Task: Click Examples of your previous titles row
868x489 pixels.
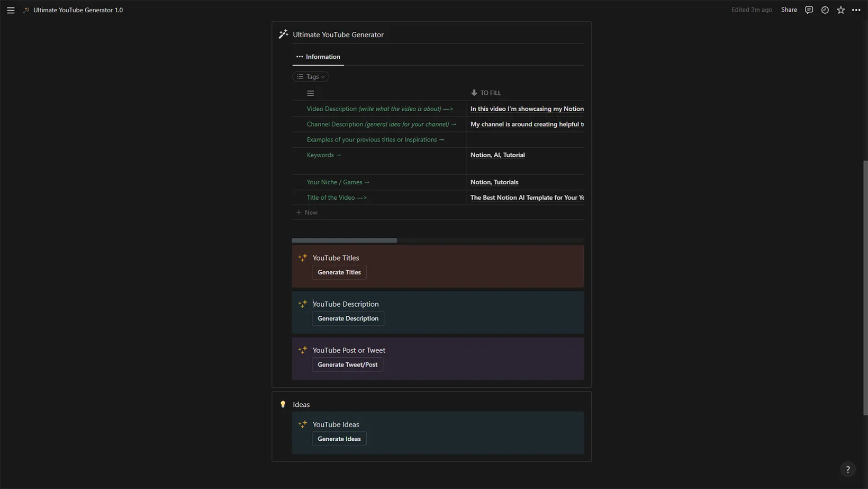Action: pyautogui.click(x=375, y=139)
